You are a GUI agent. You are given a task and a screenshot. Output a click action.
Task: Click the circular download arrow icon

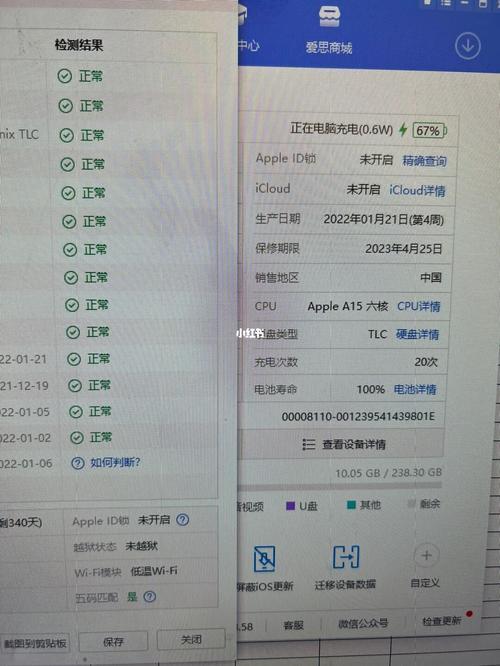[x=468, y=46]
